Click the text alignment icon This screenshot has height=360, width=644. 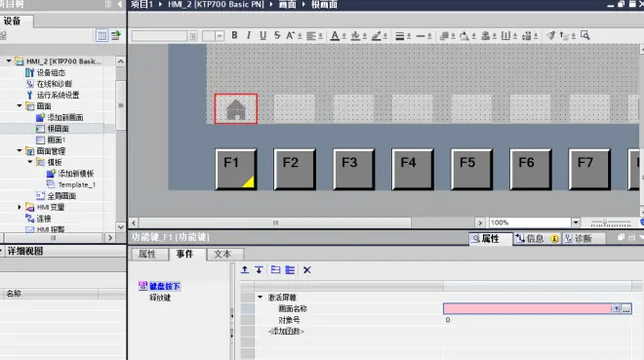tap(311, 36)
